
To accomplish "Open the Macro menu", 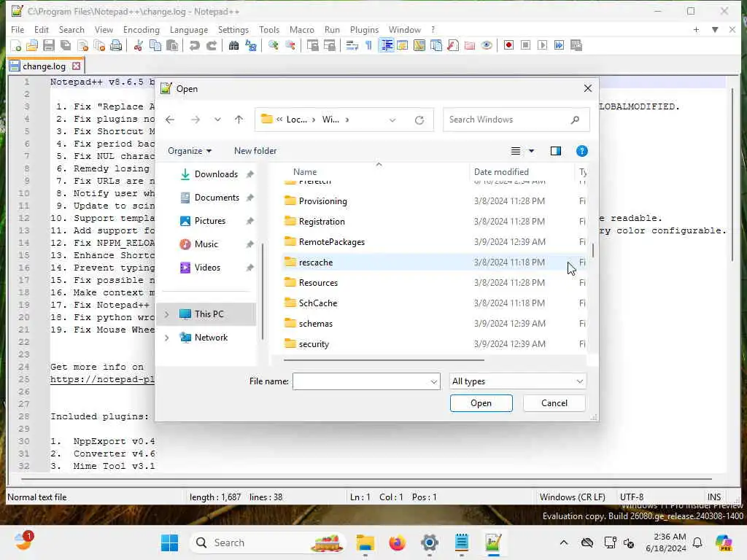I will pyautogui.click(x=301, y=29).
